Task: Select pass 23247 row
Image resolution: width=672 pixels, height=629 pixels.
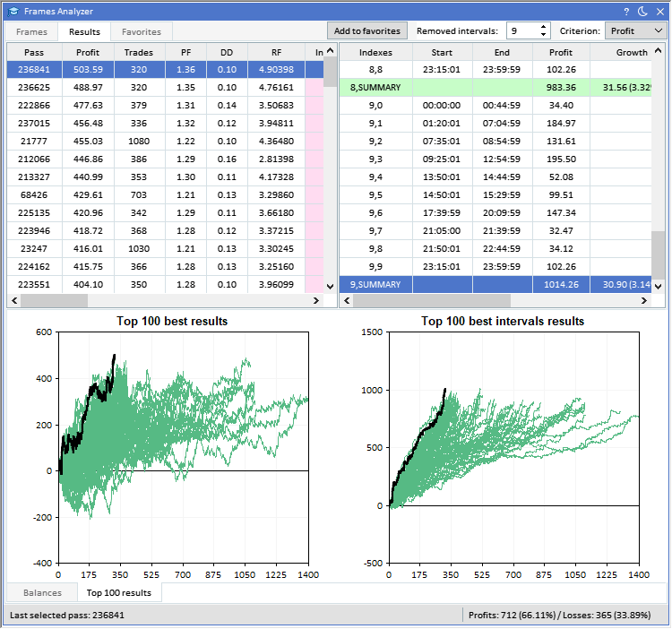Action: [165, 249]
